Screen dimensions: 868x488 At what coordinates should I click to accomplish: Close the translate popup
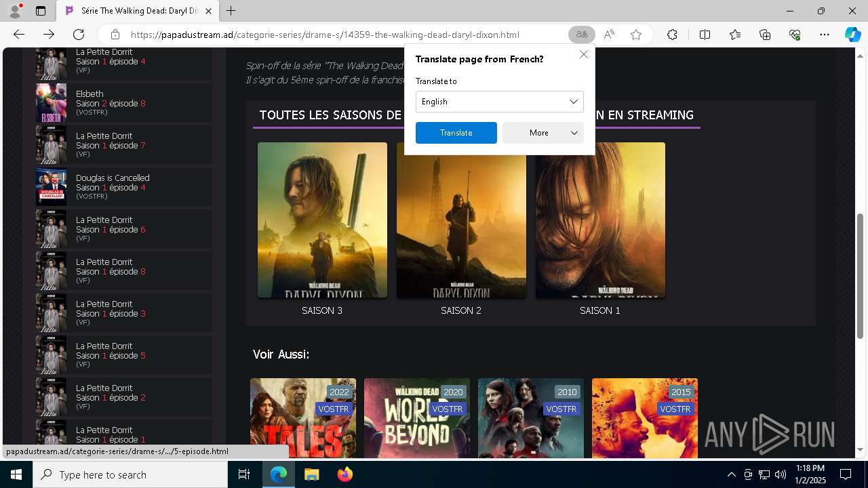click(x=583, y=54)
